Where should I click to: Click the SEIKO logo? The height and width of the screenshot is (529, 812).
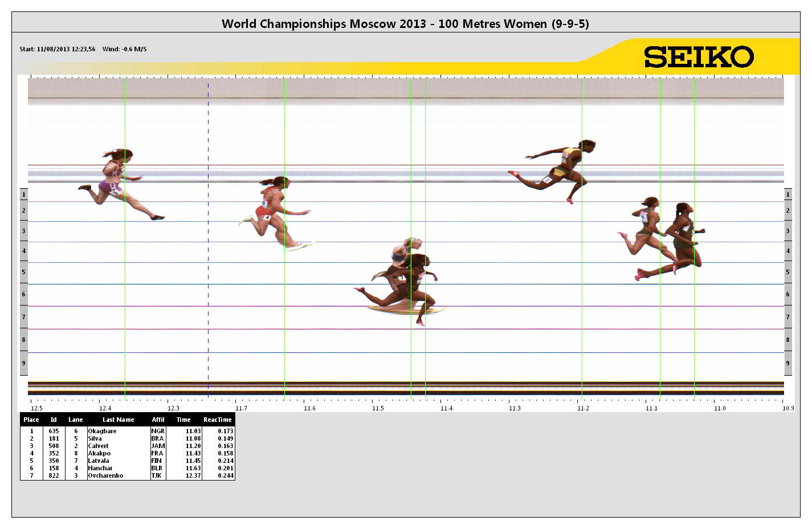(699, 57)
